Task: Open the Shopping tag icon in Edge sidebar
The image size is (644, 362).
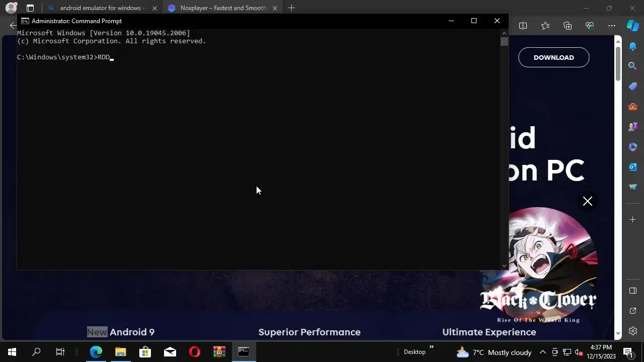Action: coord(633,86)
